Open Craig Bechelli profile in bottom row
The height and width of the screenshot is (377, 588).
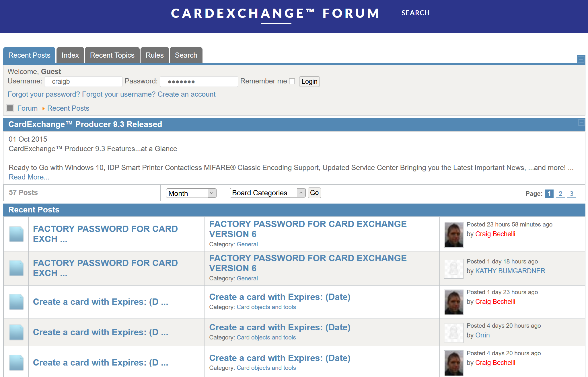click(x=495, y=363)
